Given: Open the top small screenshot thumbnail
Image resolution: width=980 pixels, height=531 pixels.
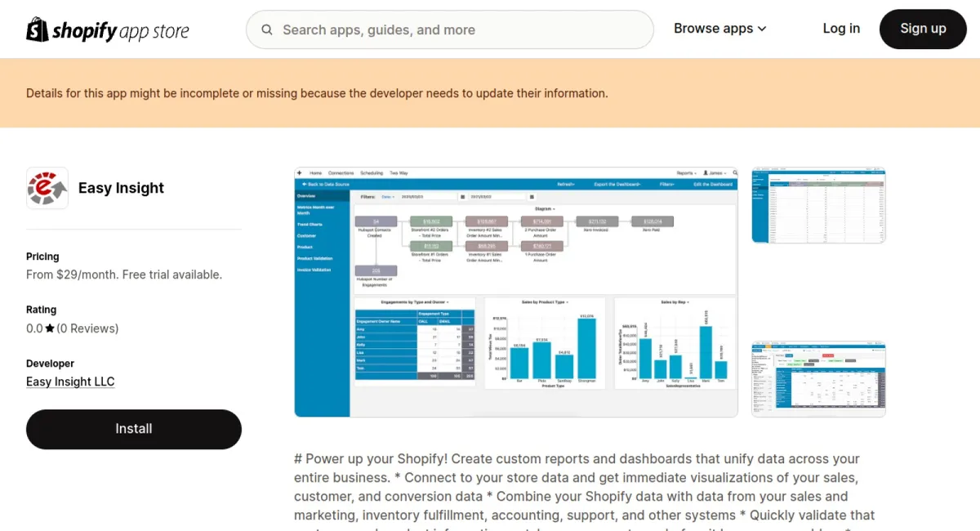Looking at the screenshot, I should pyautogui.click(x=818, y=205).
